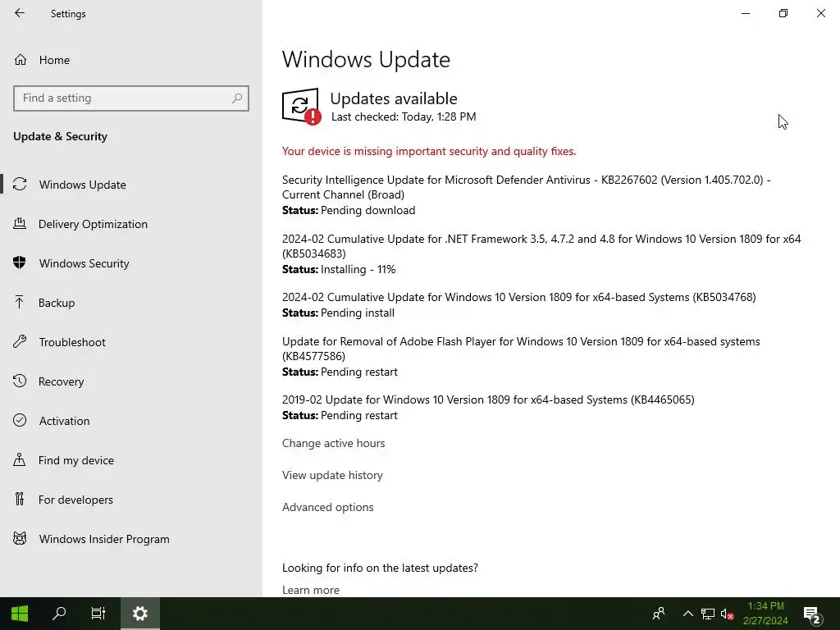840x630 pixels.
Task: Click View update history link
Action: point(332,475)
